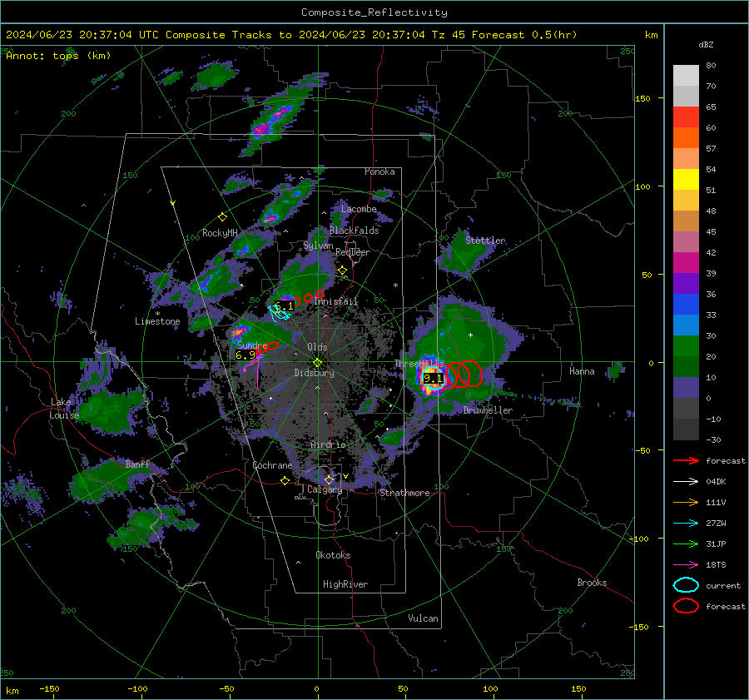Click the Blackfalds city label
The width and height of the screenshot is (749, 700).
354,231
